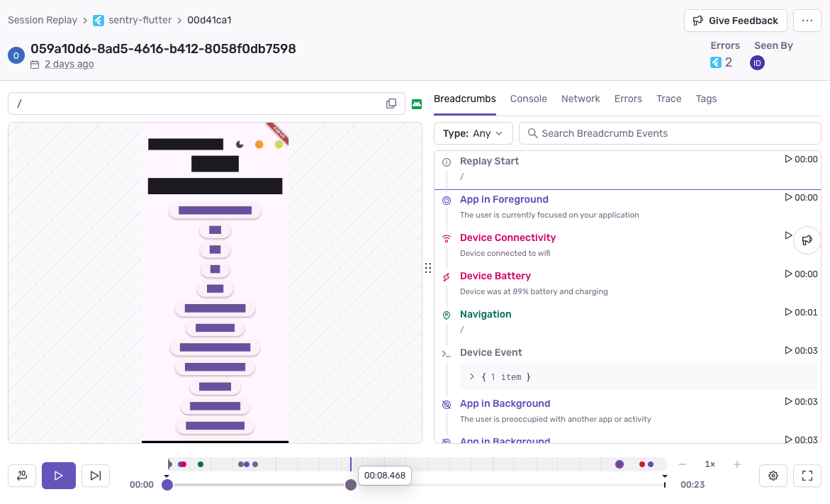This screenshot has width=830, height=504.
Task: Click the timeline scrubber handle
Action: point(350,485)
